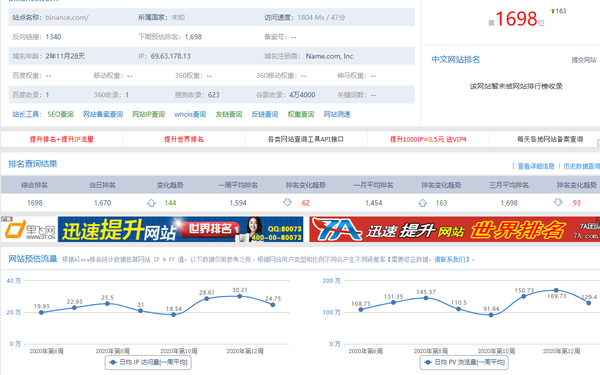
Task: Click the 7A logo on red banner
Action: point(337,229)
